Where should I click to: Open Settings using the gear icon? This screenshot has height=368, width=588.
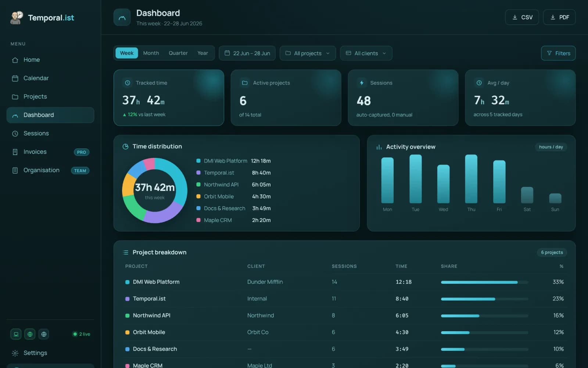click(15, 353)
